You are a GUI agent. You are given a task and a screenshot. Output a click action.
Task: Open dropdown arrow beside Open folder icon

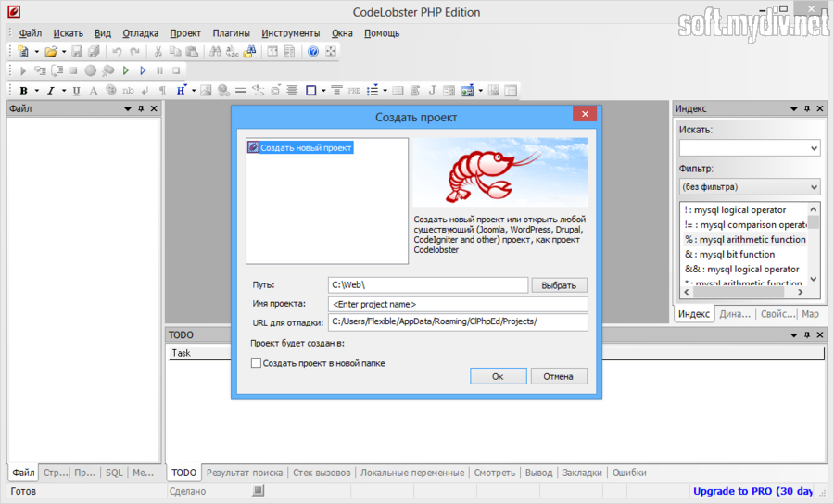click(x=64, y=52)
